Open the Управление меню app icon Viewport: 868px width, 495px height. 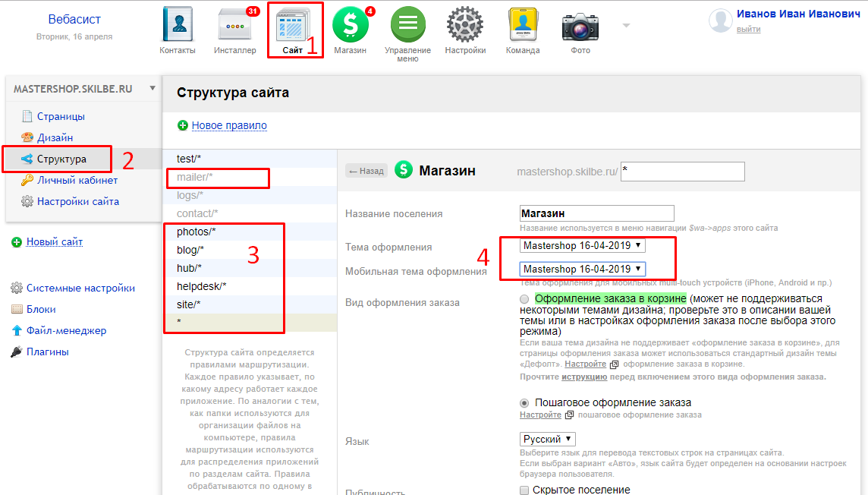point(407,26)
